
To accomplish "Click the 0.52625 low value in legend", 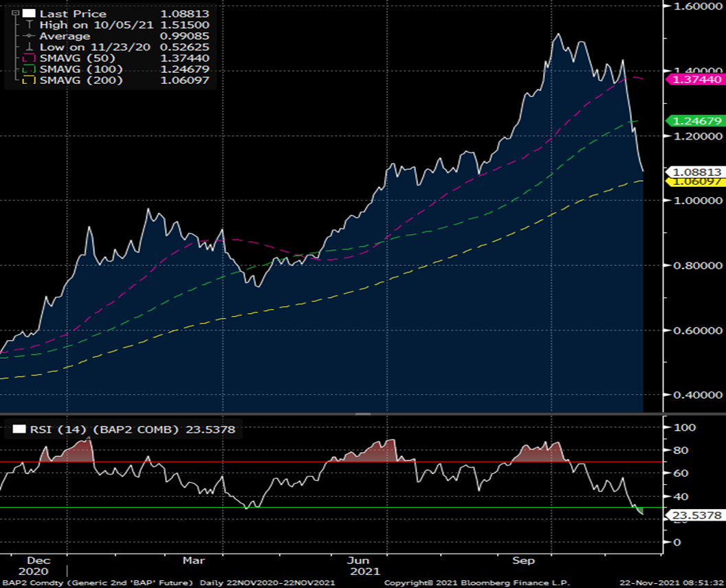I will [185, 47].
